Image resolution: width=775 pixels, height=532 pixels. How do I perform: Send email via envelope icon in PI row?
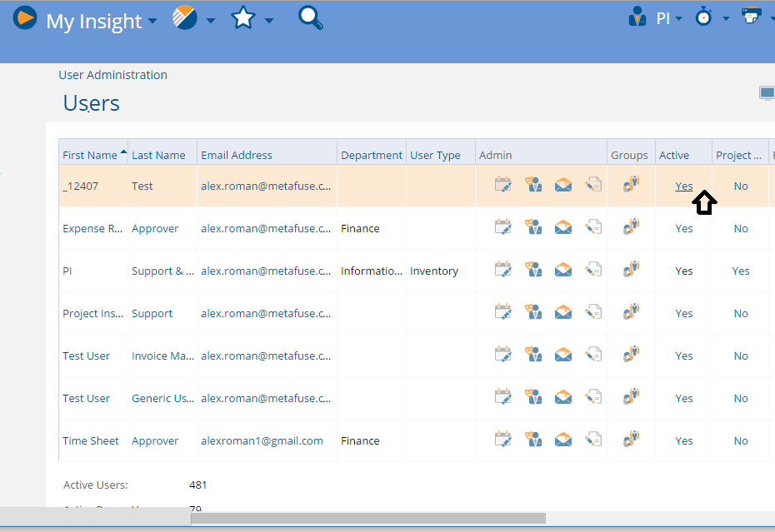563,269
